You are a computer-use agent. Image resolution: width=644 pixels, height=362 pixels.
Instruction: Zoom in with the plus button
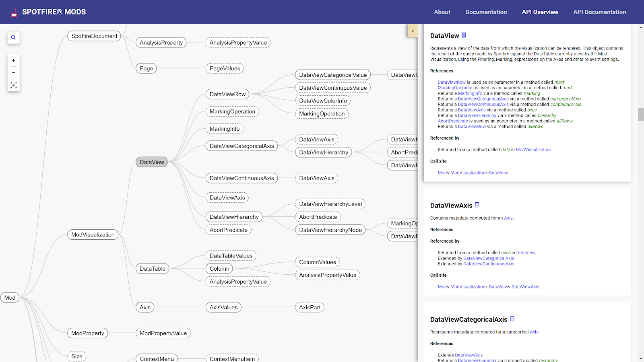[x=13, y=60]
